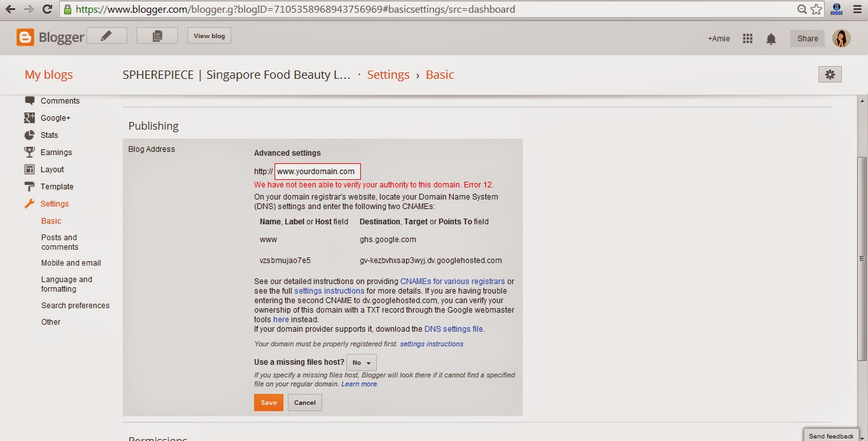Click the Learn more link

(360, 384)
